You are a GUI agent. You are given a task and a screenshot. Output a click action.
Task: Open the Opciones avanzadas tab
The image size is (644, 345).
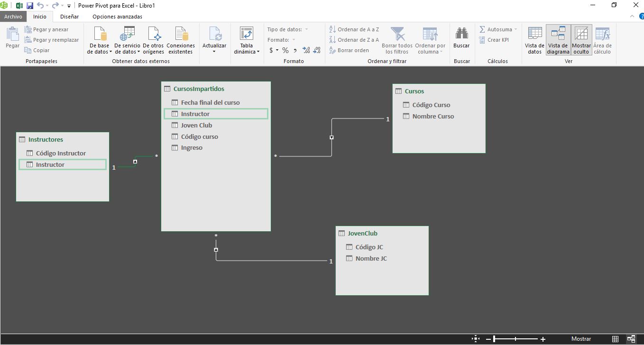(117, 17)
